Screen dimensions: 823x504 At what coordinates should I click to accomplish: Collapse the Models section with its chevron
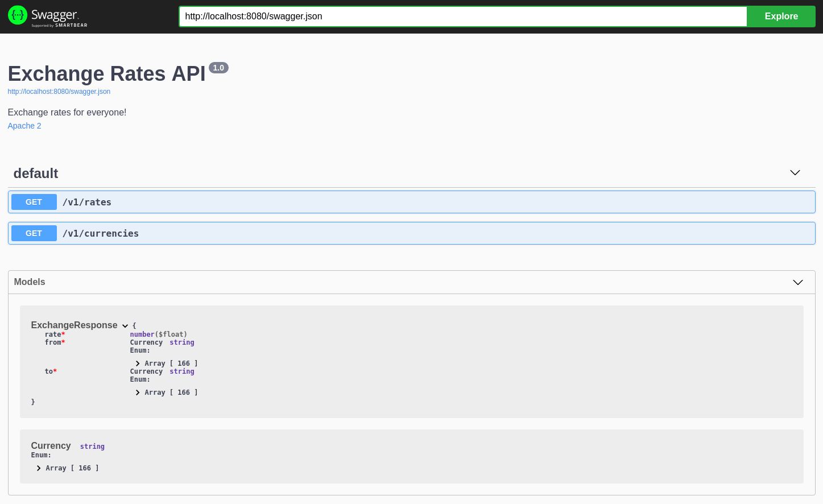coord(798,282)
